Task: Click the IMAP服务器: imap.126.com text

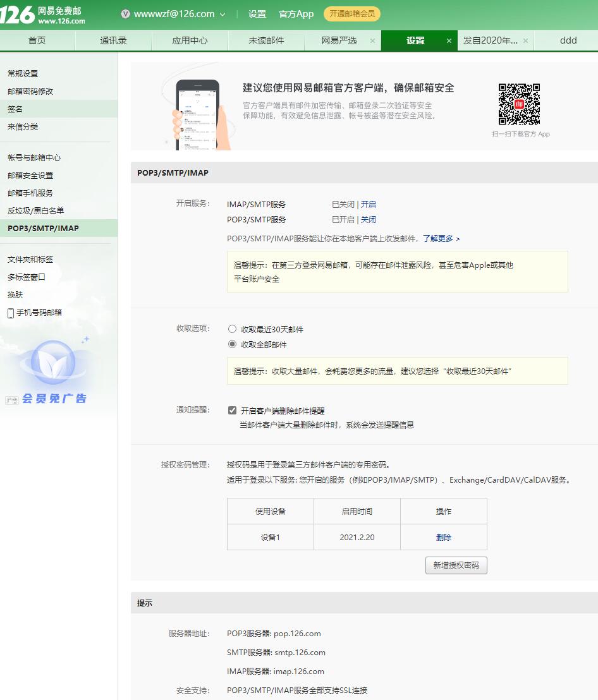Action: click(276, 672)
